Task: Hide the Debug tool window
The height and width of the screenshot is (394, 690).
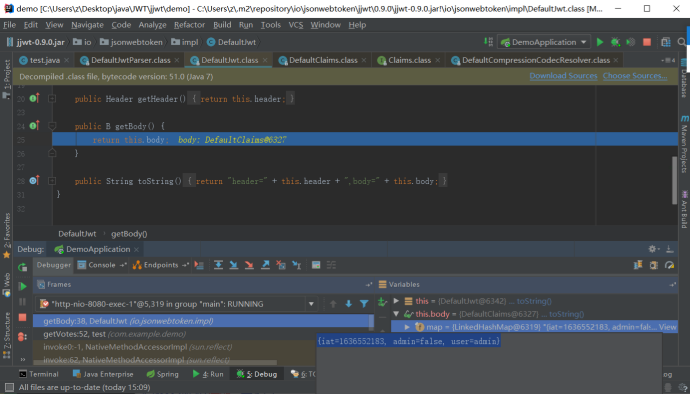Action: (670, 249)
